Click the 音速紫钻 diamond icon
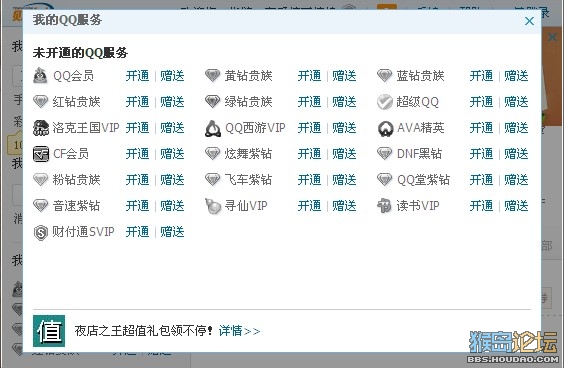The height and width of the screenshot is (368, 564). coord(40,206)
